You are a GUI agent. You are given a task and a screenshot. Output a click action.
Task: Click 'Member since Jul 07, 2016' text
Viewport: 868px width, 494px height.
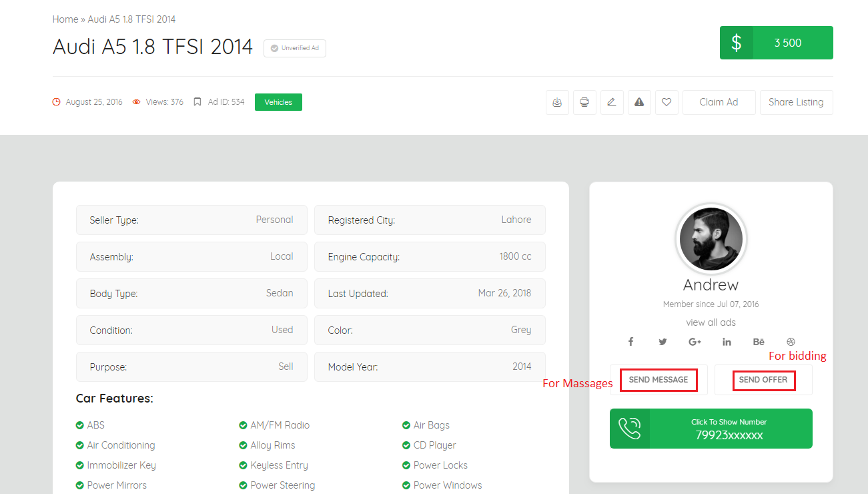[711, 304]
